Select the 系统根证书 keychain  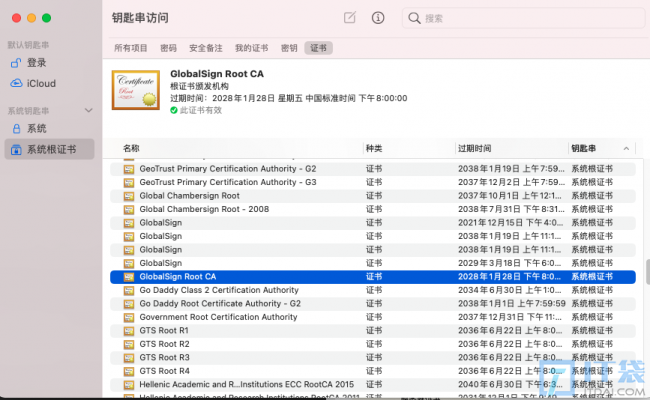pos(51,149)
